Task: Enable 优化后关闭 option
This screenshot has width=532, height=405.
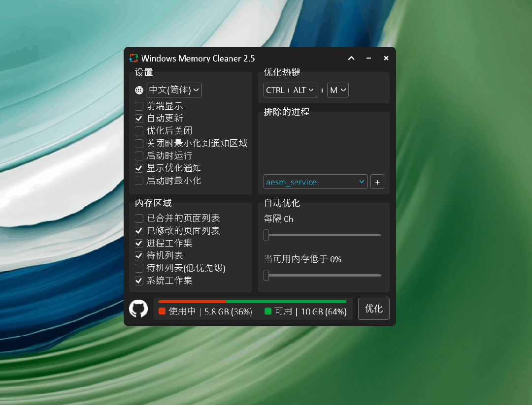Action: 139,131
